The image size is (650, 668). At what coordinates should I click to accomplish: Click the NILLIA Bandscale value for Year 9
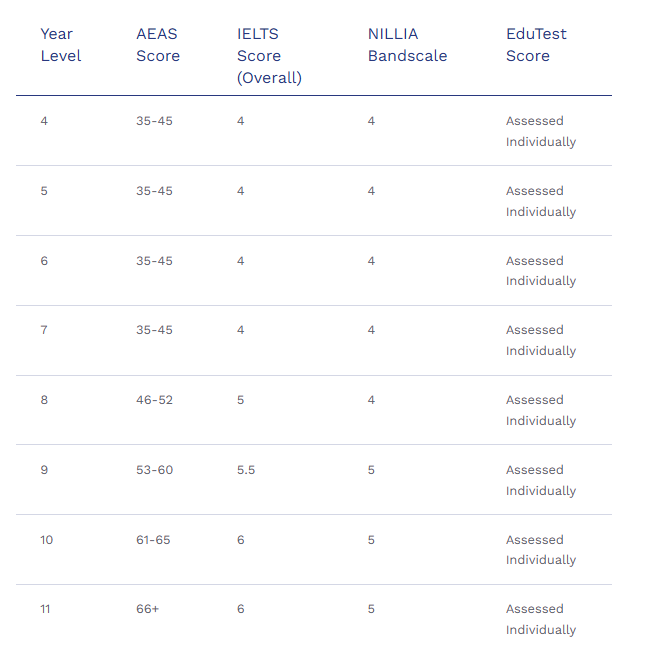(371, 470)
